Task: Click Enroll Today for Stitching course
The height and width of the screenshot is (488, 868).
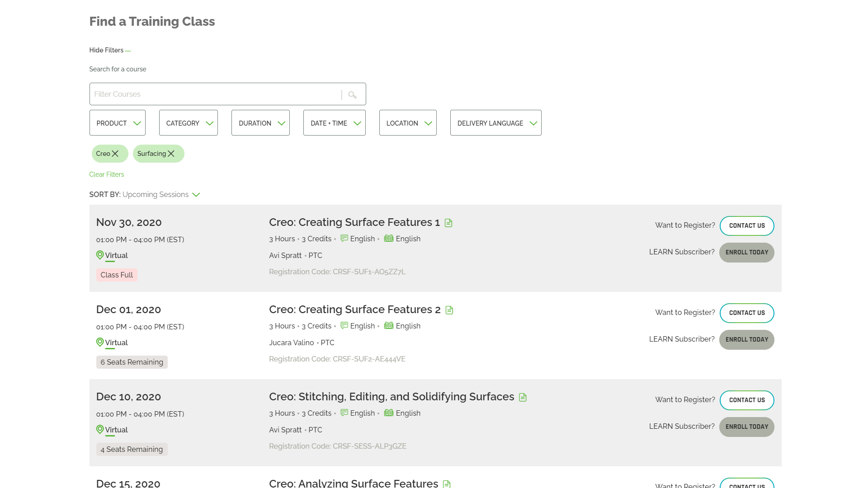Action: pyautogui.click(x=747, y=427)
